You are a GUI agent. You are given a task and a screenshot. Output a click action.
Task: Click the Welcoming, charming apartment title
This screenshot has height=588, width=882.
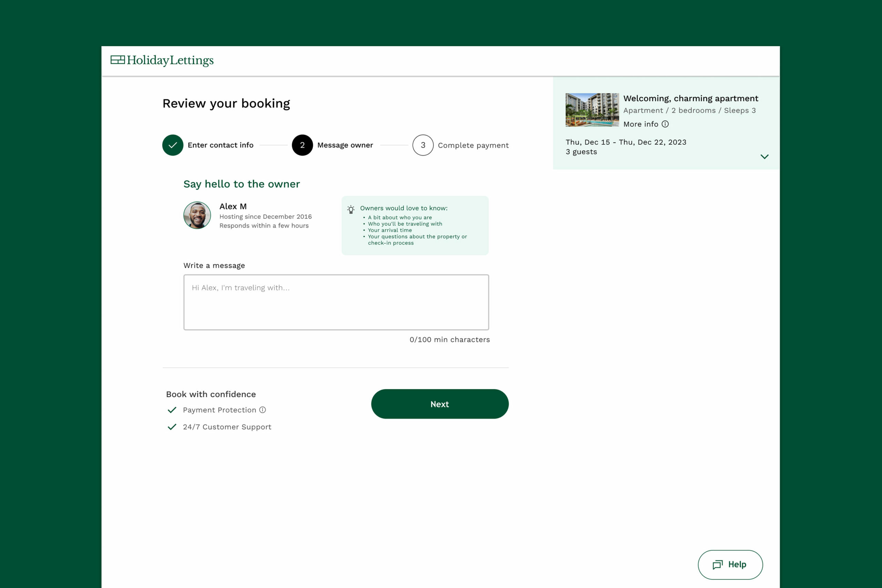point(690,98)
